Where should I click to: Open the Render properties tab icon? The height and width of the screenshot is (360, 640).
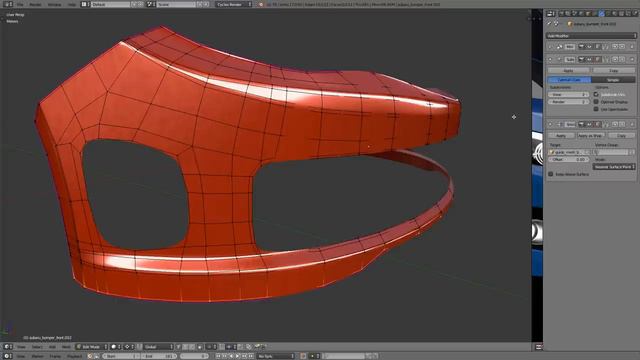pyautogui.click(x=562, y=13)
